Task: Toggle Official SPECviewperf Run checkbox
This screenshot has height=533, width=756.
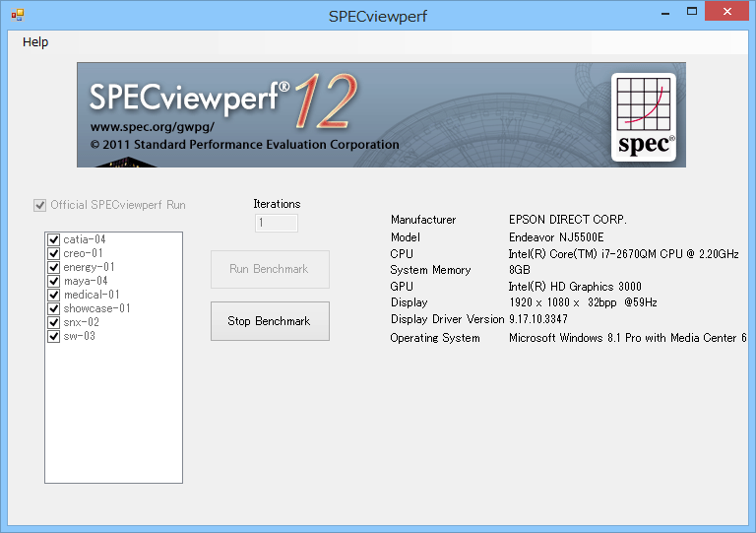Action: (40, 206)
